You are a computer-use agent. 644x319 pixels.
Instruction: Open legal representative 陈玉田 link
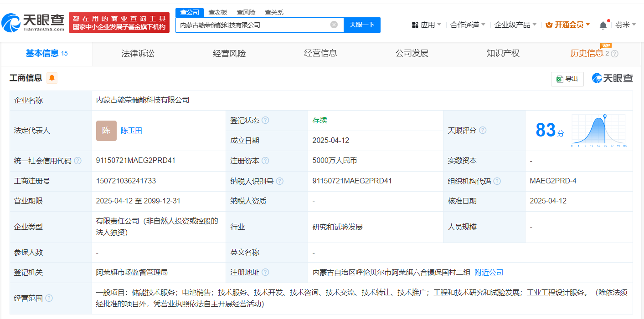pyautogui.click(x=131, y=131)
